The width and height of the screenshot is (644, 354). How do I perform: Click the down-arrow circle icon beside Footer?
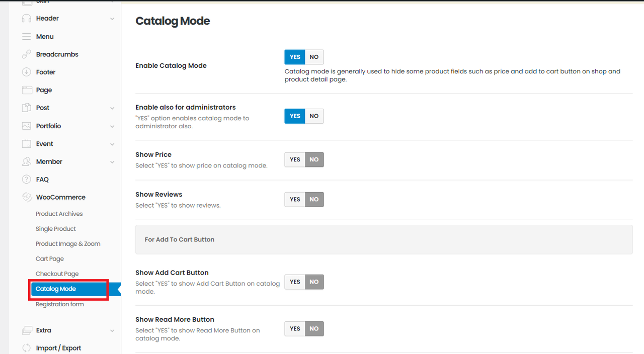[x=27, y=72]
